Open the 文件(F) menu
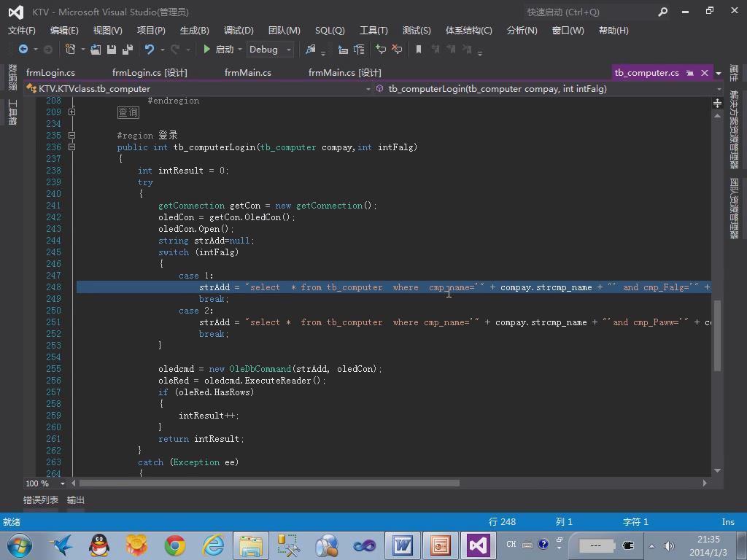Image resolution: width=747 pixels, height=560 pixels. click(22, 31)
